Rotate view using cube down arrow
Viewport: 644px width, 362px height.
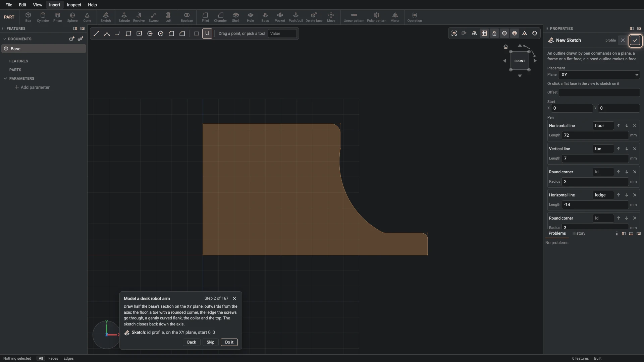coord(520,76)
